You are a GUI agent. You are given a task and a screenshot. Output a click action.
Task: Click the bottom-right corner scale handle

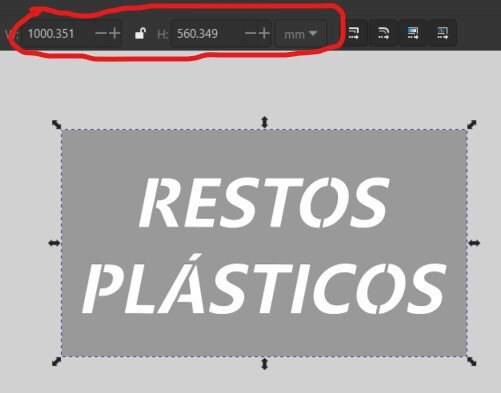click(472, 361)
